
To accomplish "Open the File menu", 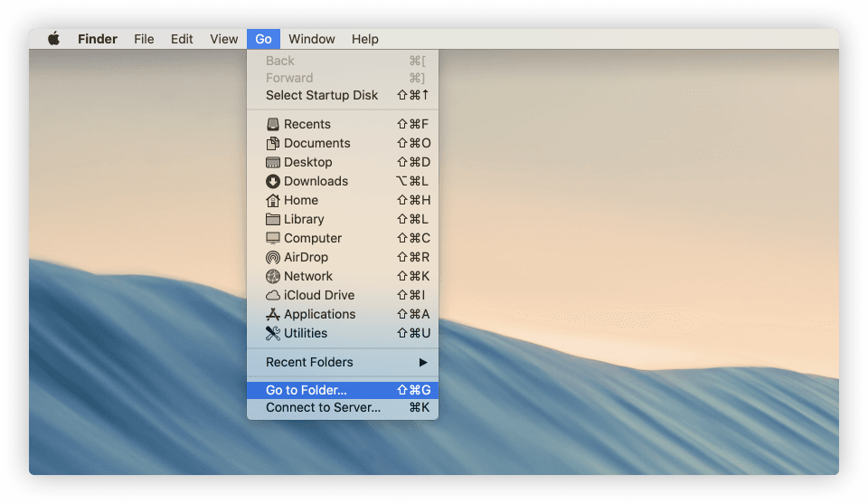I will [x=144, y=39].
